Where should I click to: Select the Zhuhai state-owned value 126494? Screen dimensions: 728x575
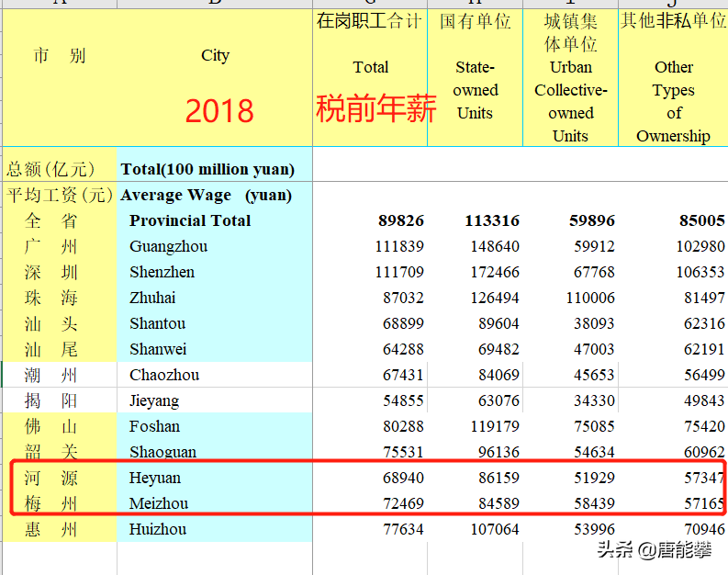click(x=491, y=298)
